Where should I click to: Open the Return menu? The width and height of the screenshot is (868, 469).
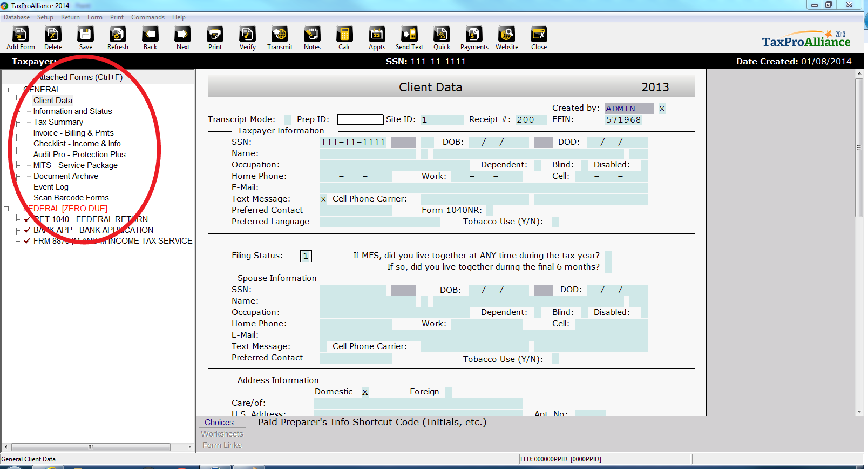[70, 17]
